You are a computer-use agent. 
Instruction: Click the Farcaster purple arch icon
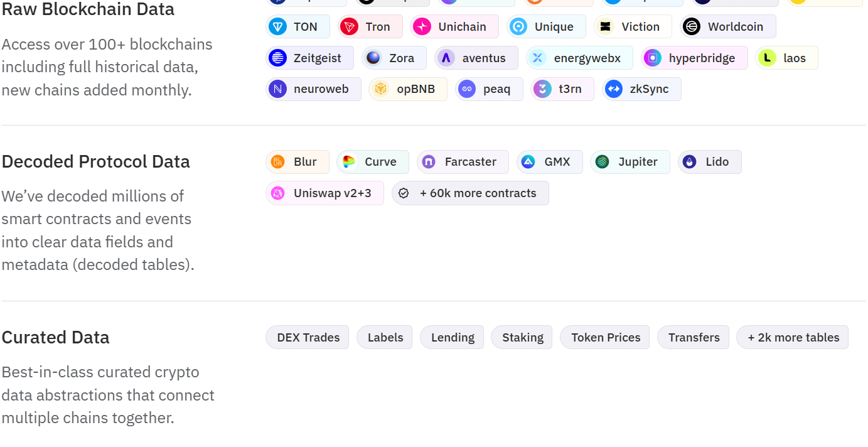[429, 162]
